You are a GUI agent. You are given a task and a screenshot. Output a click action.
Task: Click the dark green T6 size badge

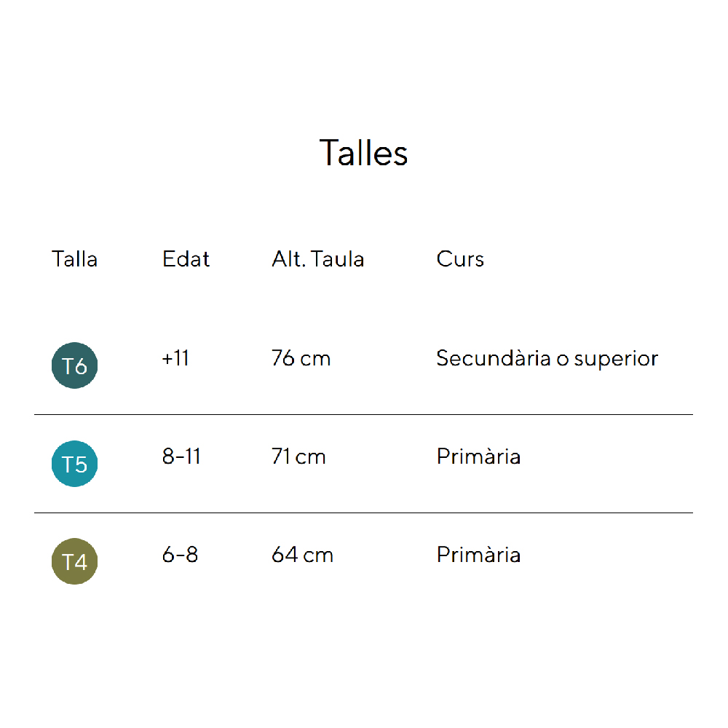coord(74,365)
